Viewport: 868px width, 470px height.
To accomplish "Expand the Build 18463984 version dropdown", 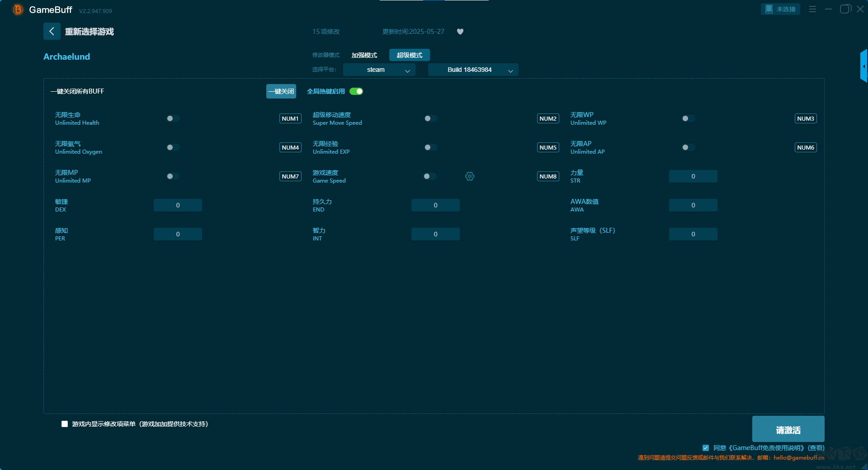I will (x=473, y=70).
